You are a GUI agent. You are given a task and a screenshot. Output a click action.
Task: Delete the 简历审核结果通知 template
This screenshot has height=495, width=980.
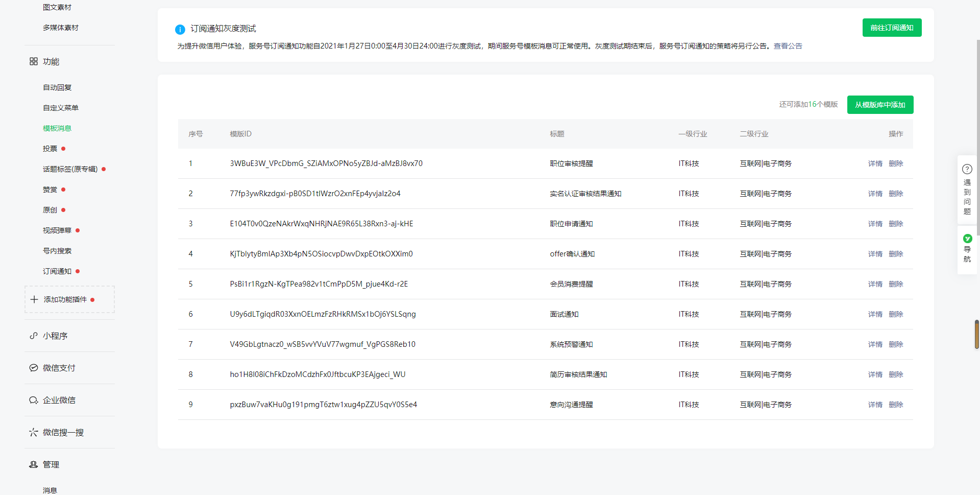click(x=896, y=374)
